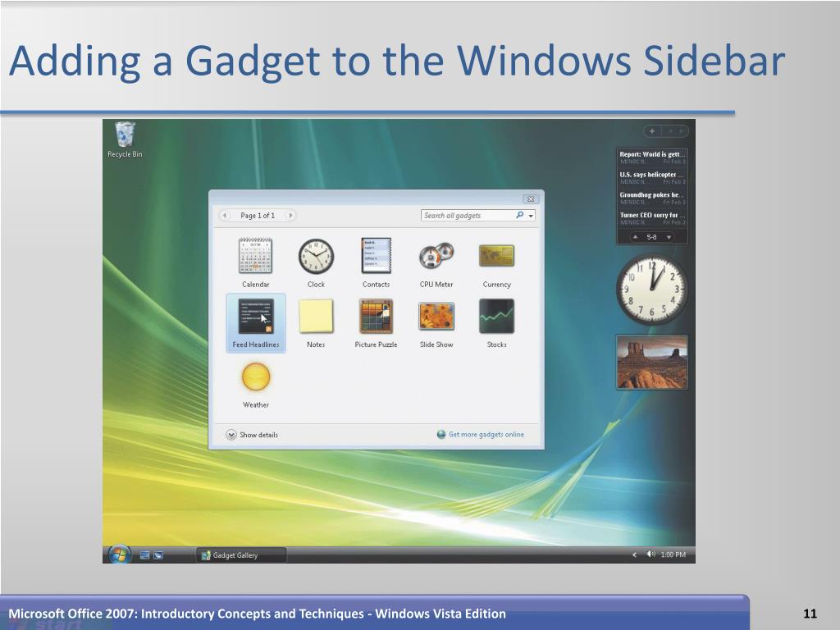The height and width of the screenshot is (630, 840).
Task: Expand Show details chevron
Action: pos(231,435)
